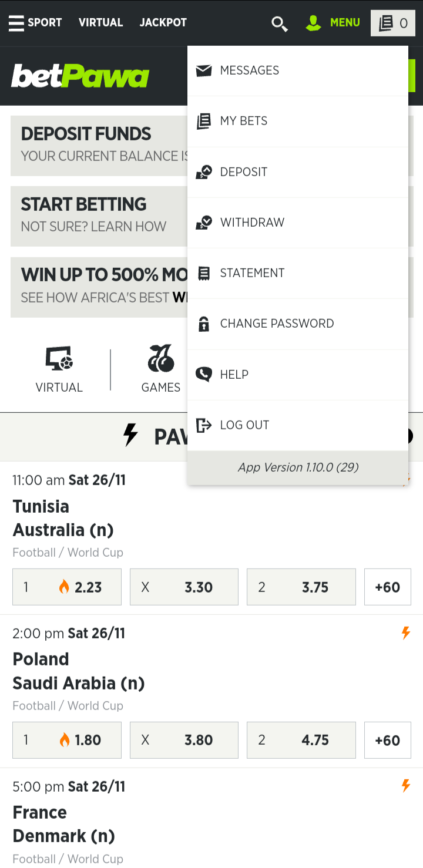
Task: Tap the search magnifier icon
Action: [x=279, y=23]
